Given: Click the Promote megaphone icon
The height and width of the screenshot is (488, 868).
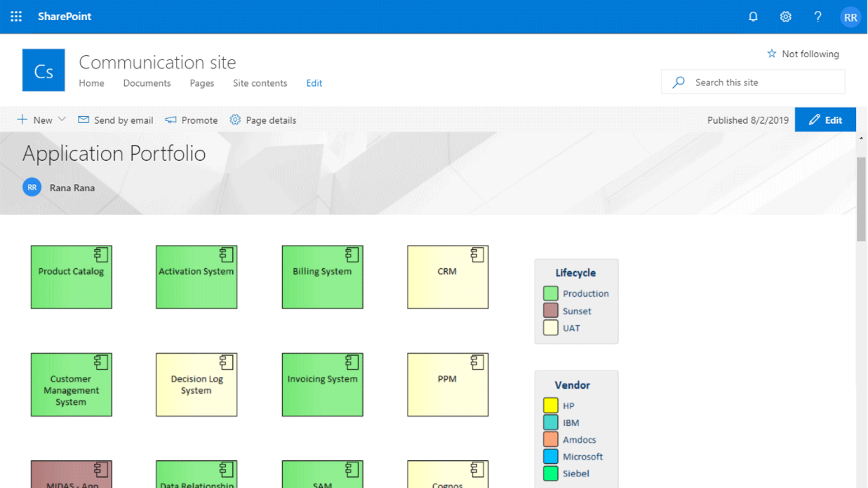Looking at the screenshot, I should pos(170,120).
